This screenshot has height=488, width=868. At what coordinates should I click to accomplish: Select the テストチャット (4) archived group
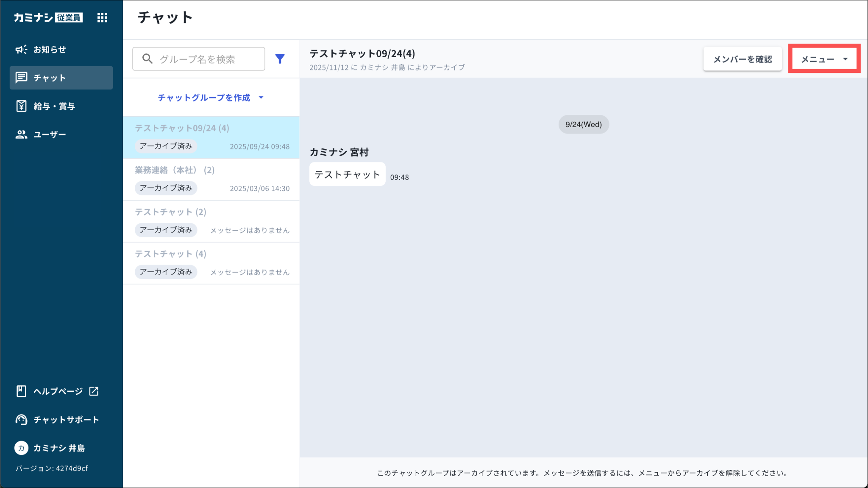coord(211,263)
